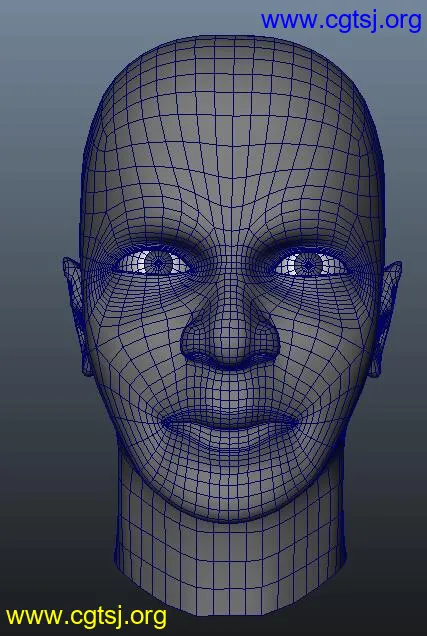Open the blue www.cgtsj.org watermark link
This screenshot has width=427, height=636.
point(341,21)
